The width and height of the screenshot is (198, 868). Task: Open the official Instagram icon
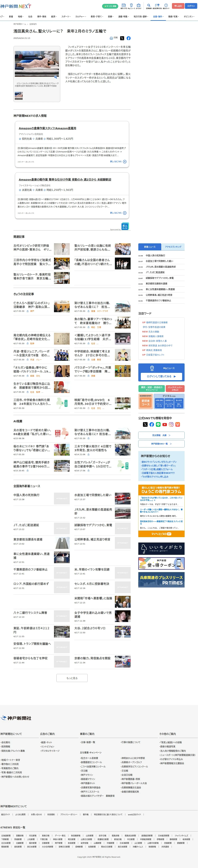[x=171, y=424]
